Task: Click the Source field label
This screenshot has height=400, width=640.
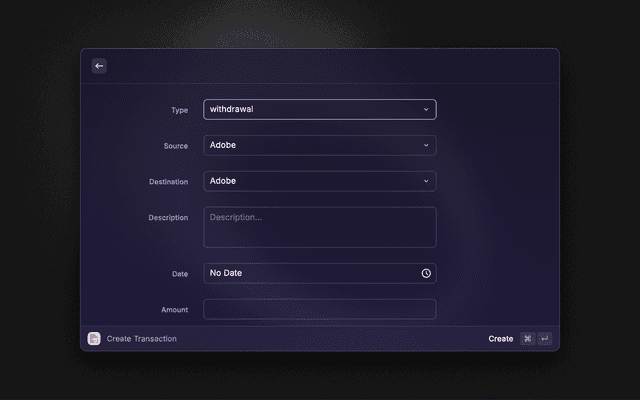Action: [x=175, y=146]
